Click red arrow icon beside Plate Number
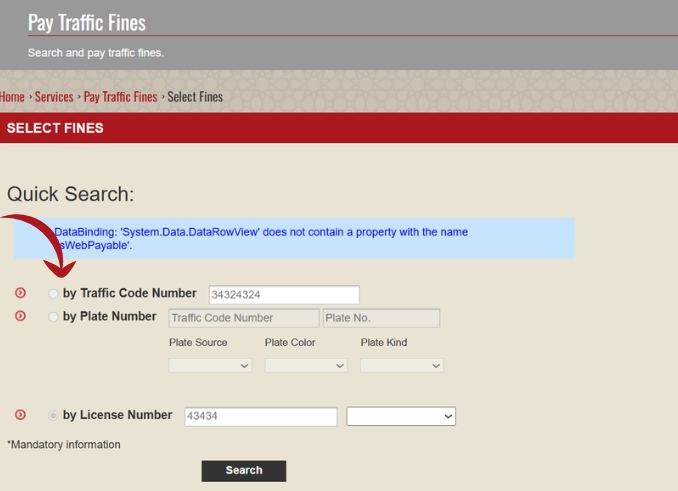678x491 pixels. pos(20,316)
